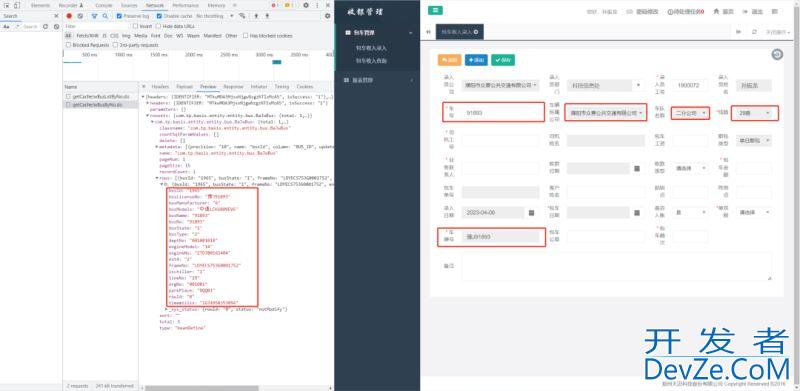
Task: Enable the 3rd-party requests checkbox
Action: pos(115,45)
